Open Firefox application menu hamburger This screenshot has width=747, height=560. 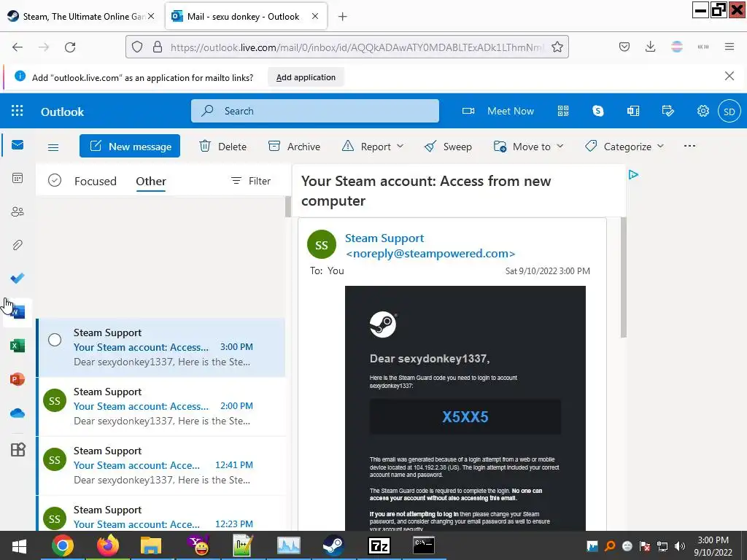click(729, 47)
